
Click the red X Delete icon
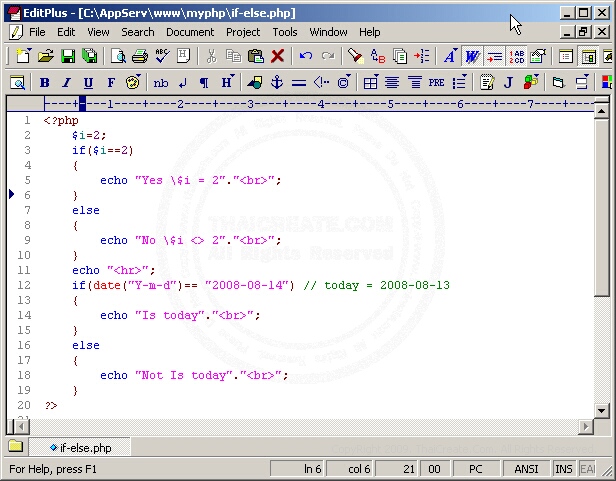click(277, 56)
